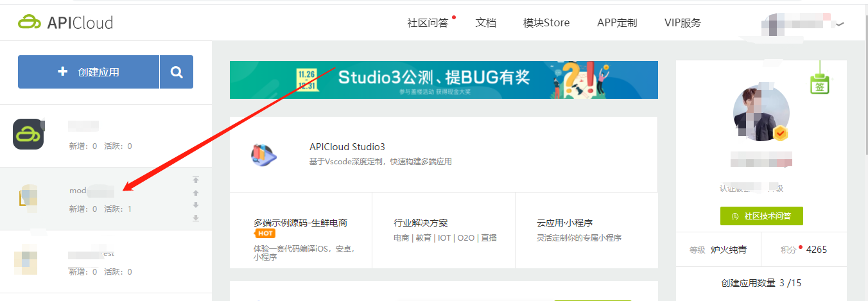Move the mod app up one
This screenshot has width=868, height=301.
pos(196,193)
